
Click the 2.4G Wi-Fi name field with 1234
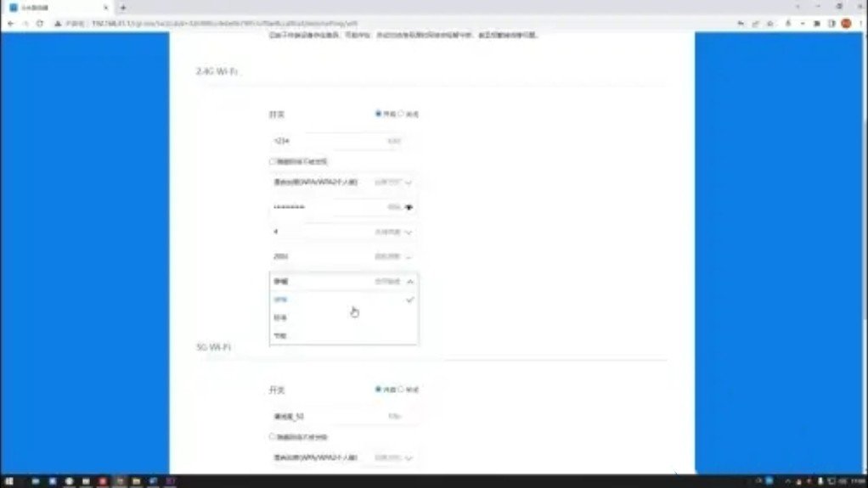tap(343, 141)
